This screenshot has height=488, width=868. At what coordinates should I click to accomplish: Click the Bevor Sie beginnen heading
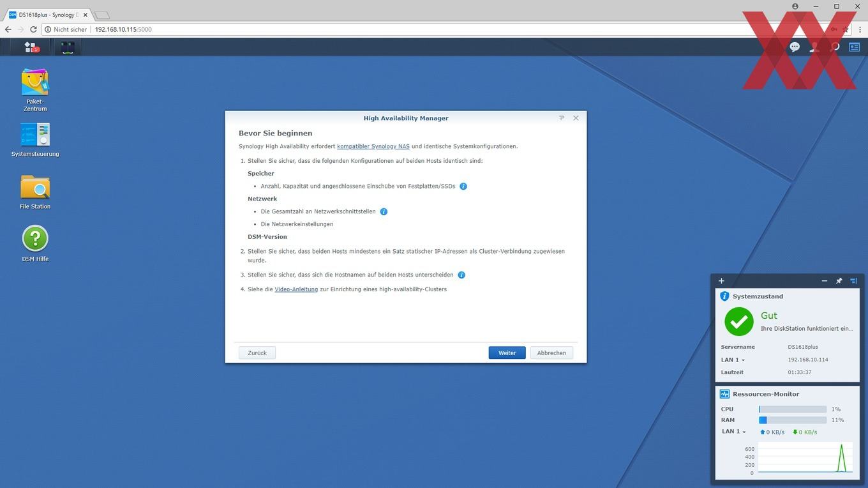[276, 133]
